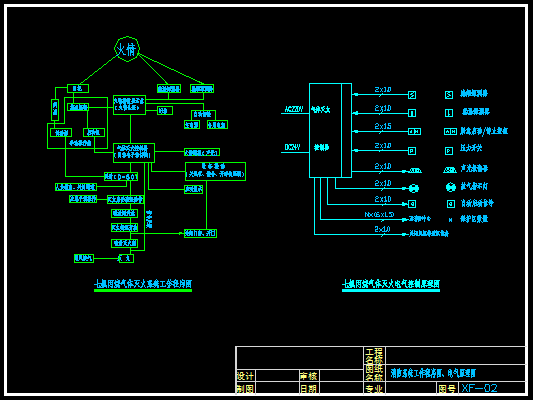This screenshot has width=533, height=400.
Task: Click the 2x1.5 wire label
Action: pyautogui.click(x=383, y=126)
